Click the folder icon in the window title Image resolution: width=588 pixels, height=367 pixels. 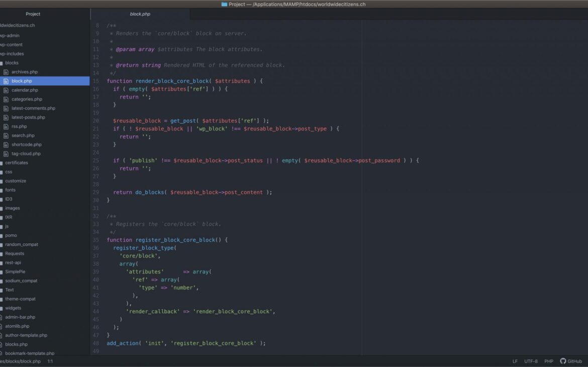224,4
